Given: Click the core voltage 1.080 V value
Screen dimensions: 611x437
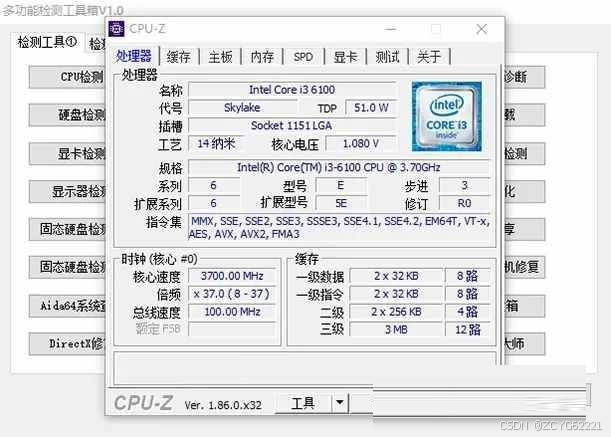Looking at the screenshot, I should click(361, 143).
